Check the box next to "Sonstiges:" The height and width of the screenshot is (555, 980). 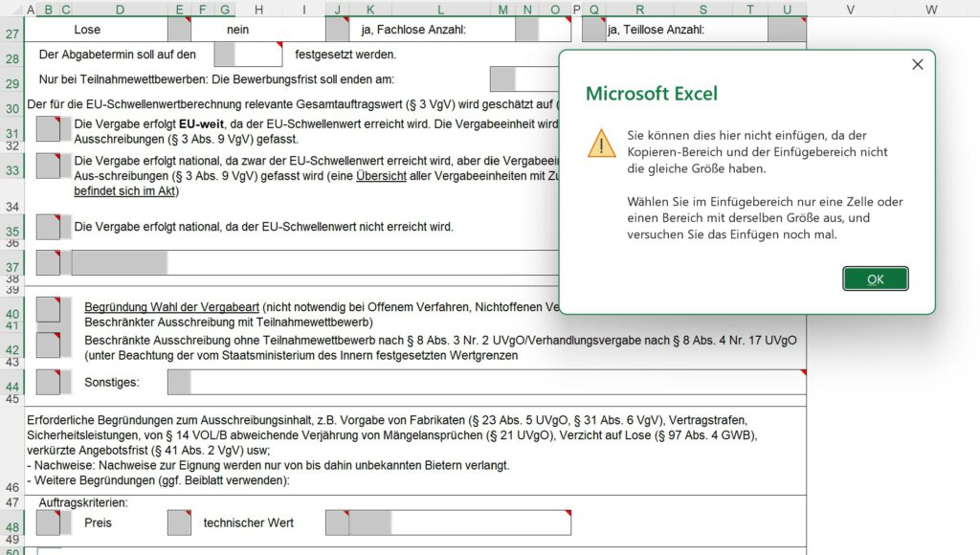point(48,382)
